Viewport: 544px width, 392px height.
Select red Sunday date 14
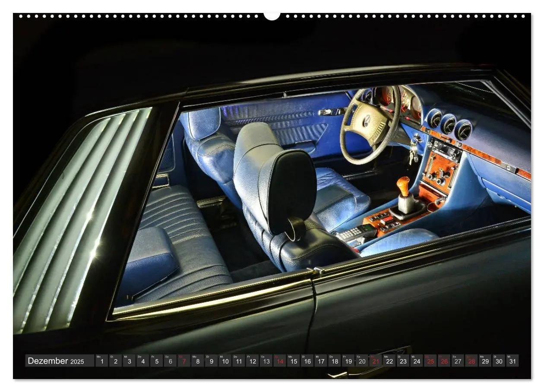(x=280, y=361)
